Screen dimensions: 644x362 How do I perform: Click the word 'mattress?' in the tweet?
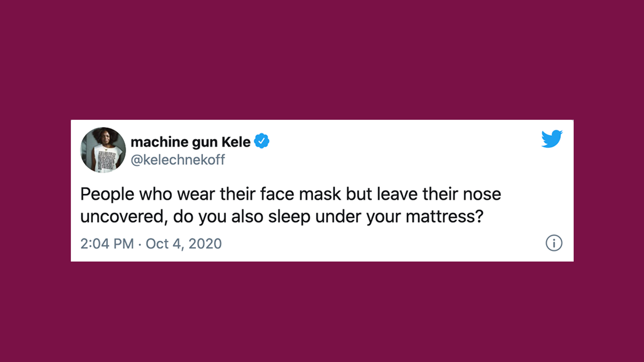(444, 217)
